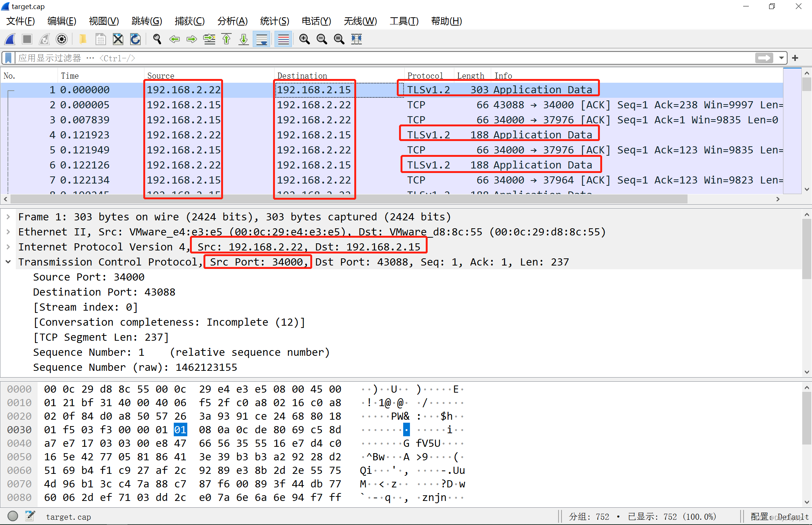The width and height of the screenshot is (812, 525).
Task: Expand the Internet Protocol Version 4 row
Action: click(8, 247)
